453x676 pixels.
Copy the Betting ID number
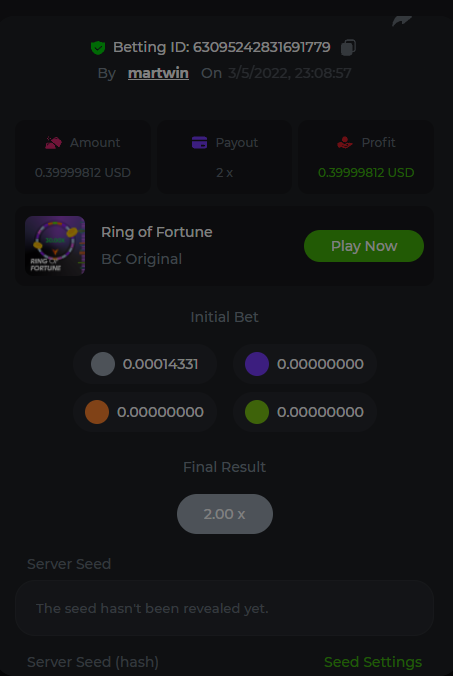coord(348,47)
